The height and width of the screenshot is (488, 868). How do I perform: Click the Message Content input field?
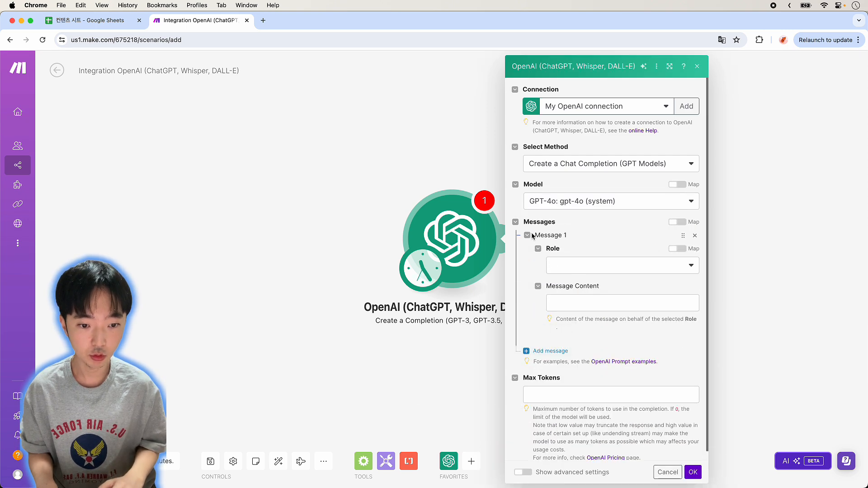tap(623, 303)
